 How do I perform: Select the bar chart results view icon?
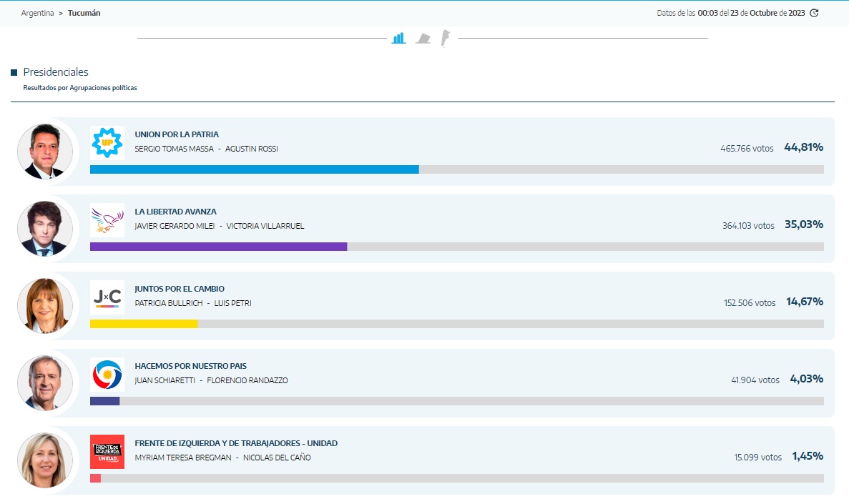pos(398,38)
